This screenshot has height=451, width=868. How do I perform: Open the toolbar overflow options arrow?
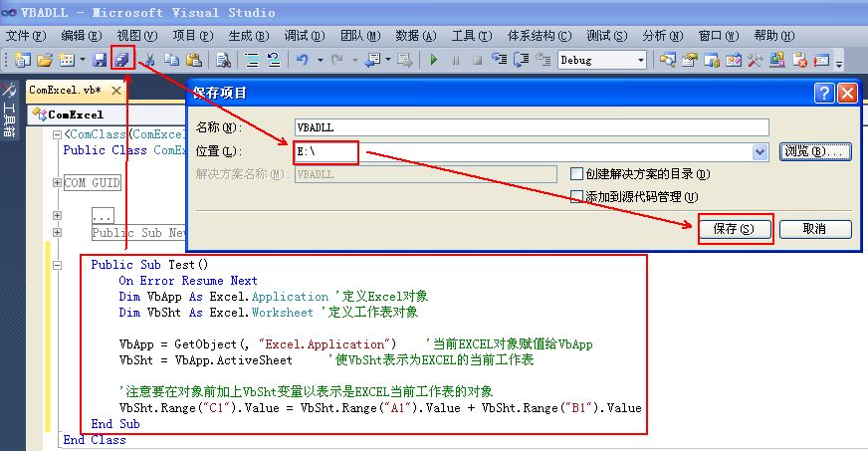(x=839, y=62)
